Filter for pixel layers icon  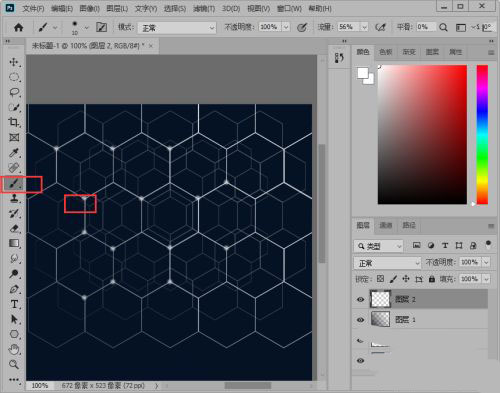(416, 245)
